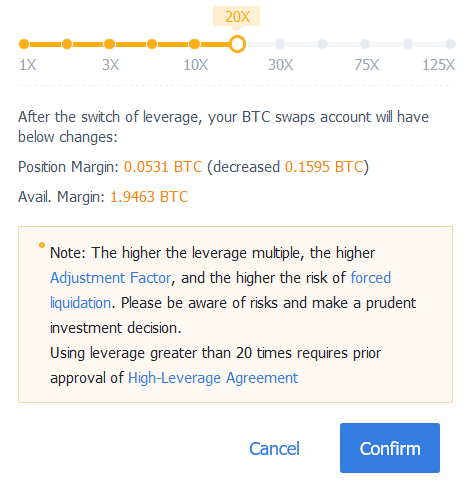Set leverage slider to the 30X dot
Viewport: 472px width, 492px height.
(280, 44)
